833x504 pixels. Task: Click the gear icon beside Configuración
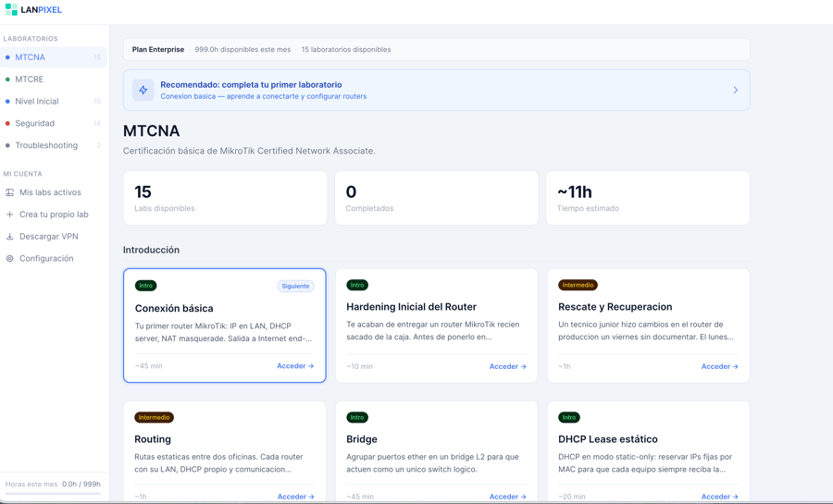tap(9, 258)
